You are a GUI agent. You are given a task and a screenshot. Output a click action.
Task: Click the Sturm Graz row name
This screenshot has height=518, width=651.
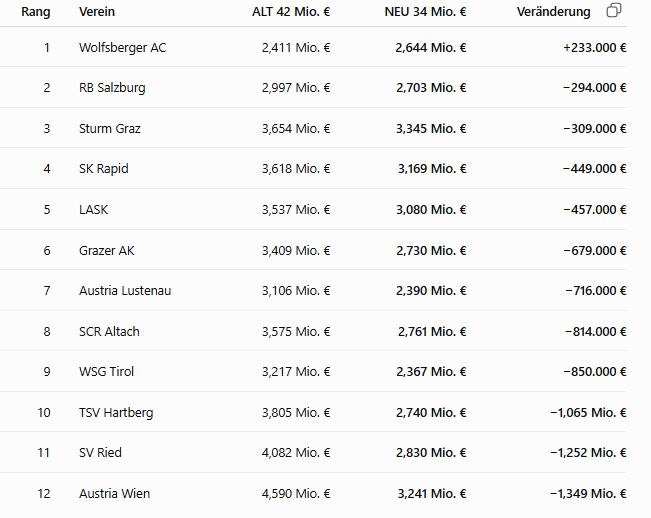pyautogui.click(x=110, y=129)
